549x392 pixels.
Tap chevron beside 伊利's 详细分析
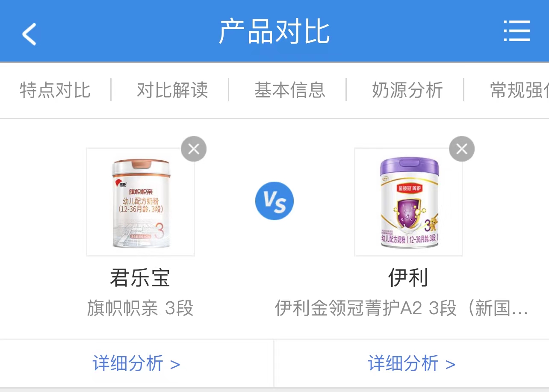(x=450, y=365)
